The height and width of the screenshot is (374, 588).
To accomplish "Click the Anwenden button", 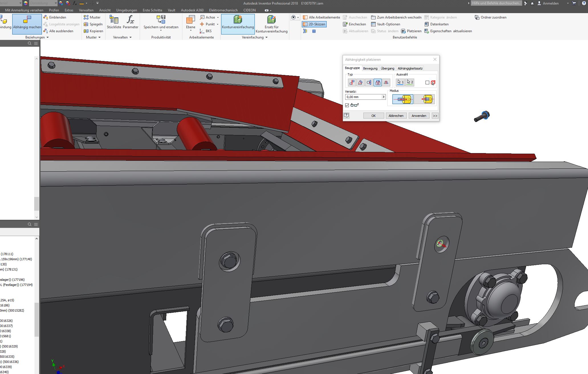I will 419,116.
